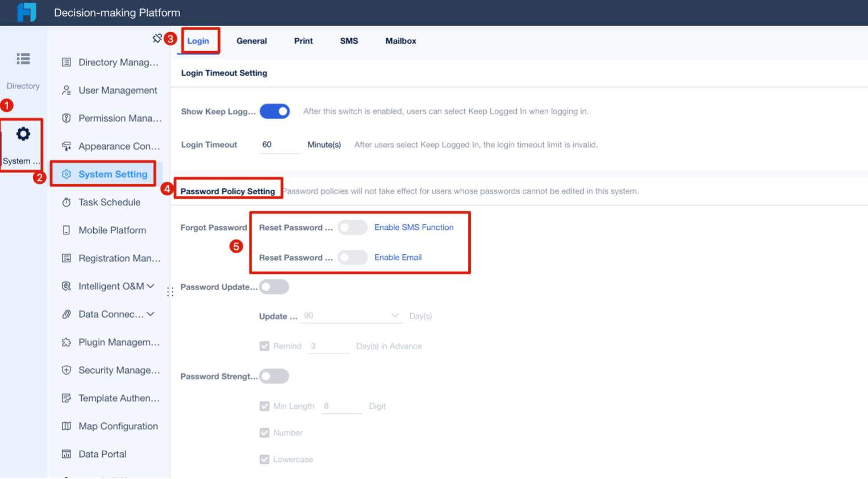Click the Enable Email link

(398, 257)
